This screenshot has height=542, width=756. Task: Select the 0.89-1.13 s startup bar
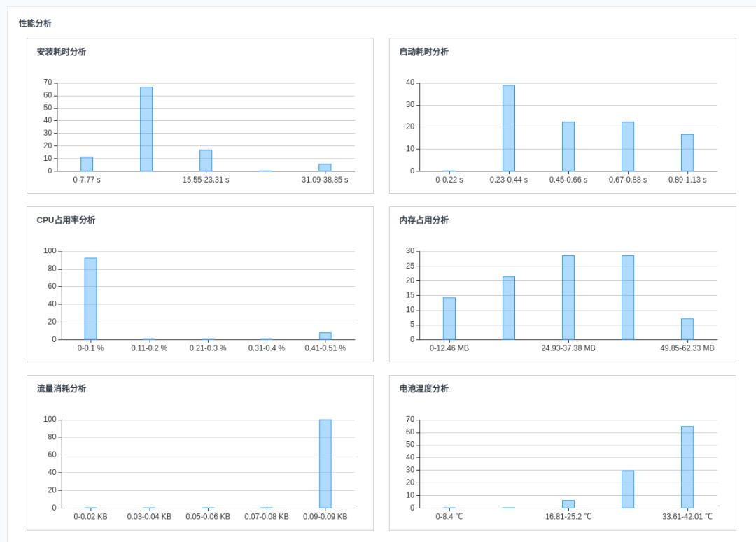click(687, 152)
